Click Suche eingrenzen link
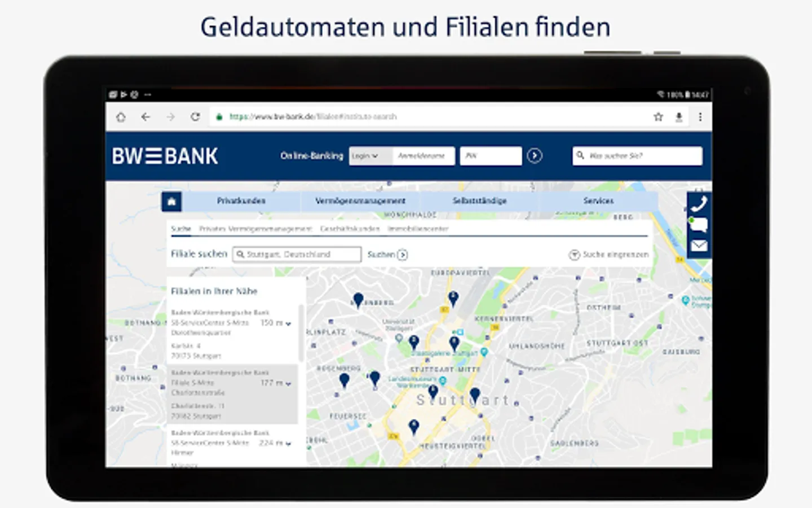 (615, 255)
